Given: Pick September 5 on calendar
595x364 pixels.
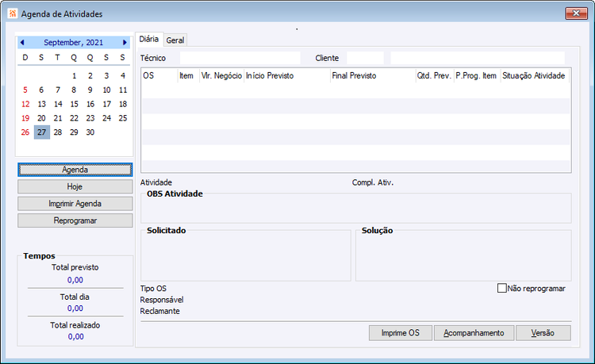Looking at the screenshot, I should point(25,90).
